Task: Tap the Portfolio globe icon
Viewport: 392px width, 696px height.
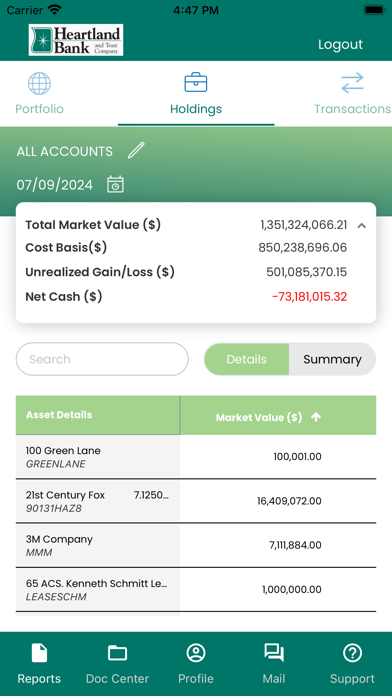Action: (40, 83)
